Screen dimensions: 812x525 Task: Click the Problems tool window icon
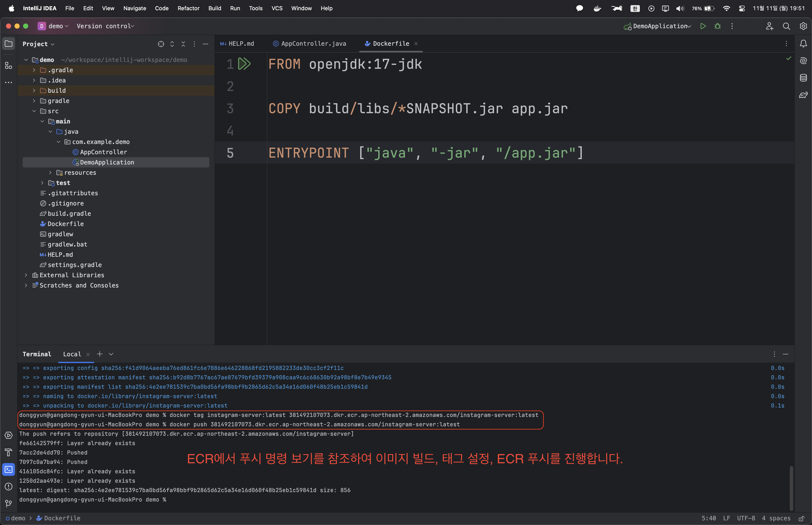point(9,487)
